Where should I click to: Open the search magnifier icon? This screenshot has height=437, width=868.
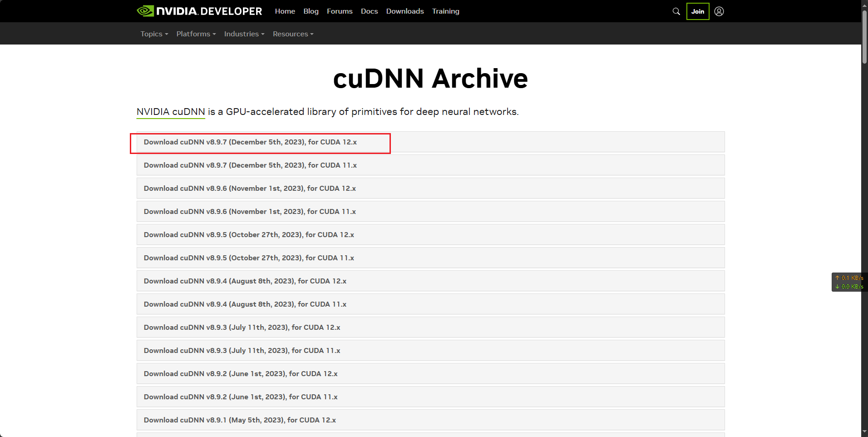[676, 11]
